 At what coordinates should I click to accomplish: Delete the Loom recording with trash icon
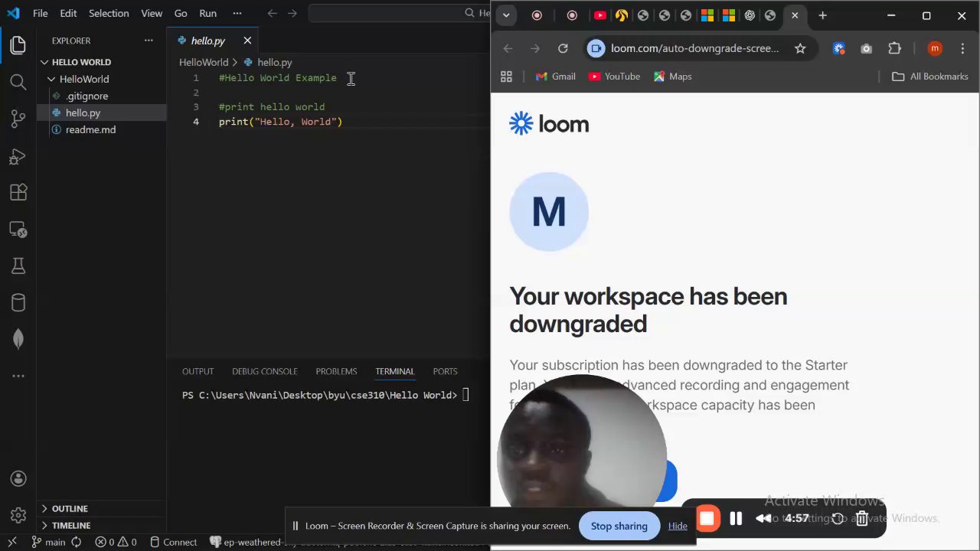click(861, 519)
